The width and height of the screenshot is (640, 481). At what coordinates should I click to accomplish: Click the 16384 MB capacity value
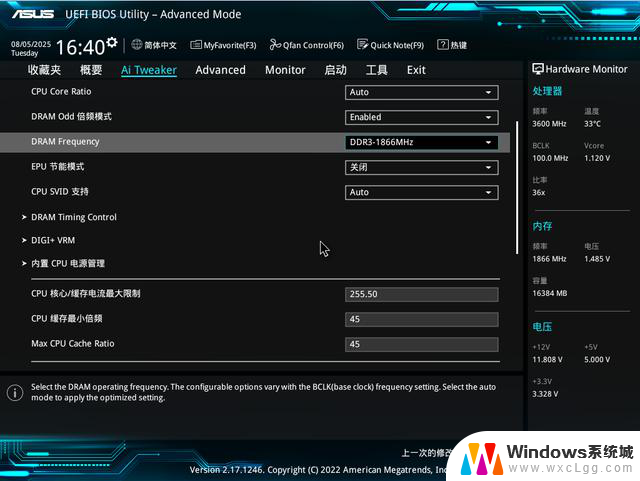point(550,293)
